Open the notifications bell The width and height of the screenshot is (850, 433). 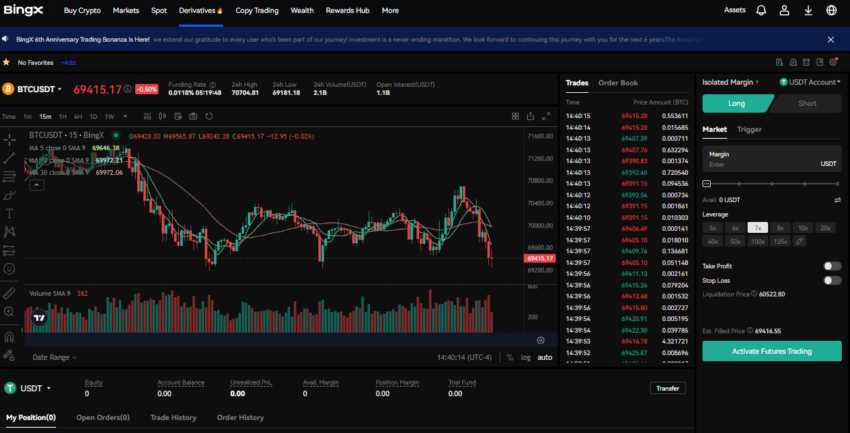pos(761,10)
